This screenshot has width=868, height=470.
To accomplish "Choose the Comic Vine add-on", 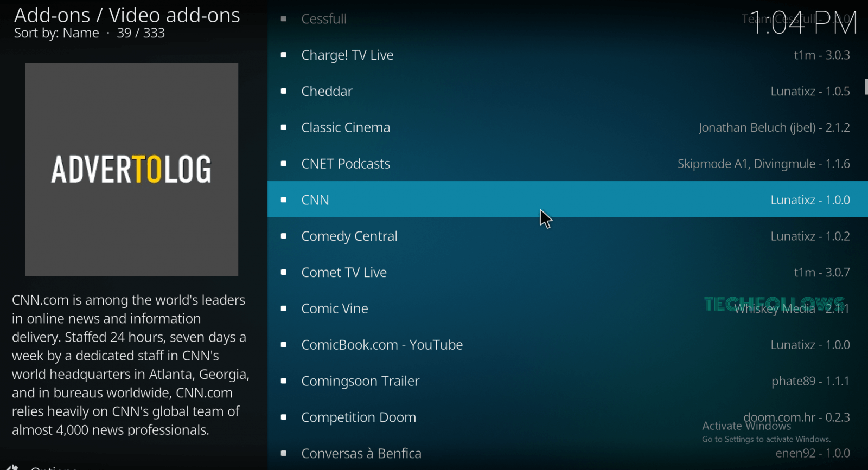I will coord(567,308).
